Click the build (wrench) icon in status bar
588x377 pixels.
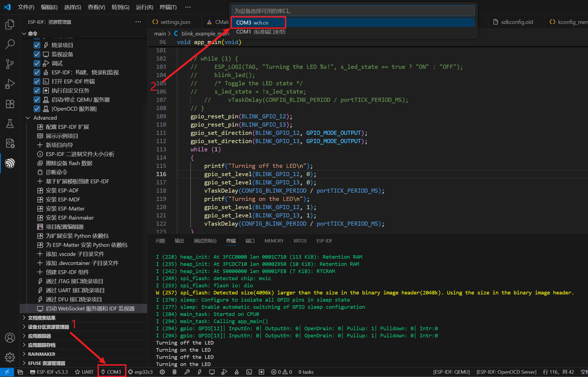point(187,372)
